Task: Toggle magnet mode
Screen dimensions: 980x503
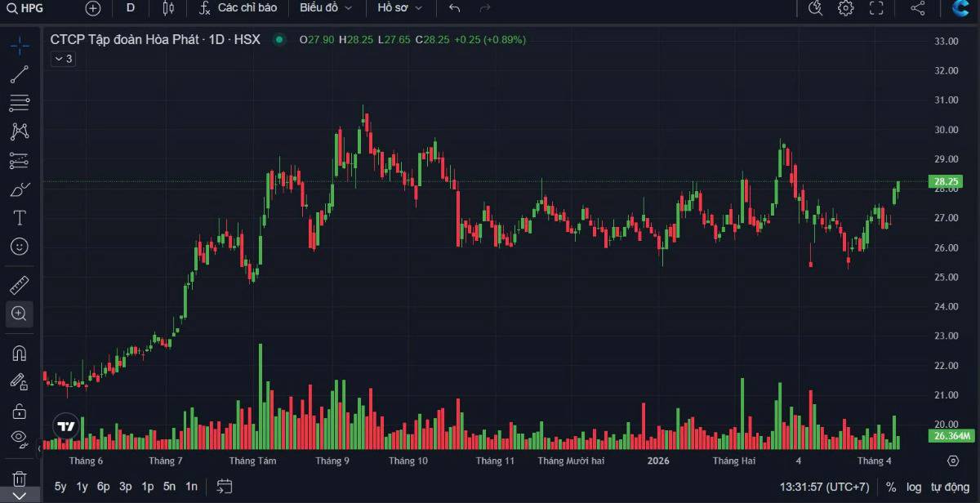Action: click(20, 354)
